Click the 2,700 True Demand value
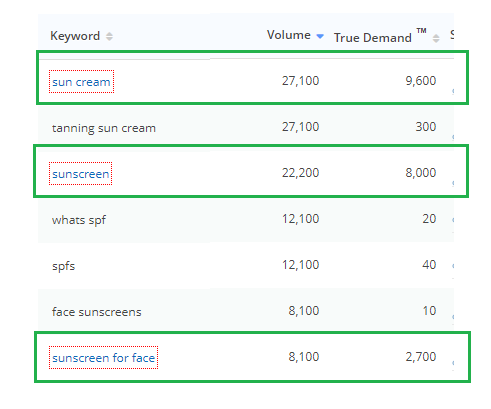Viewport: 491px width, 409px height. pyautogui.click(x=421, y=357)
